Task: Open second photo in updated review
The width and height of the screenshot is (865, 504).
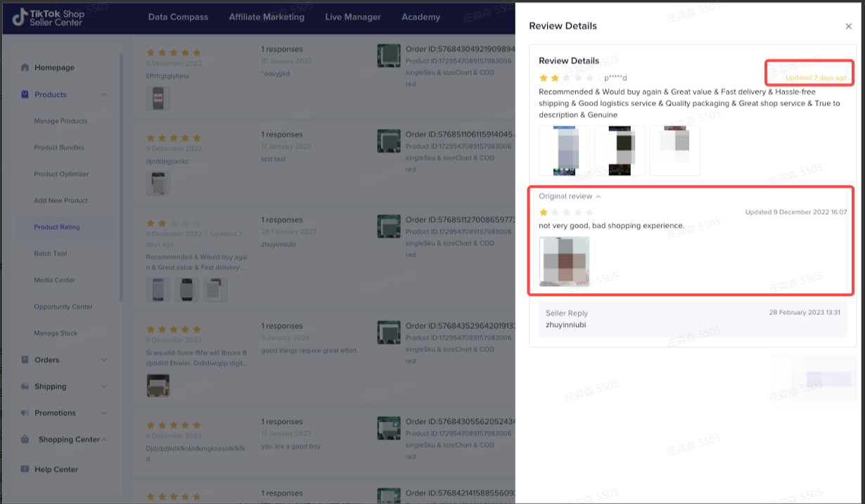Action: pyautogui.click(x=620, y=150)
